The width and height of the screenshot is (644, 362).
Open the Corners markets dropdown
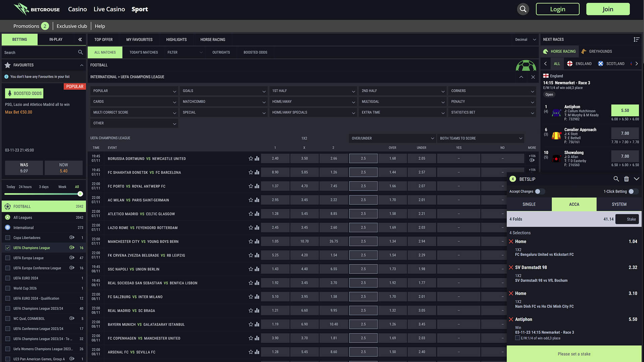click(x=492, y=91)
